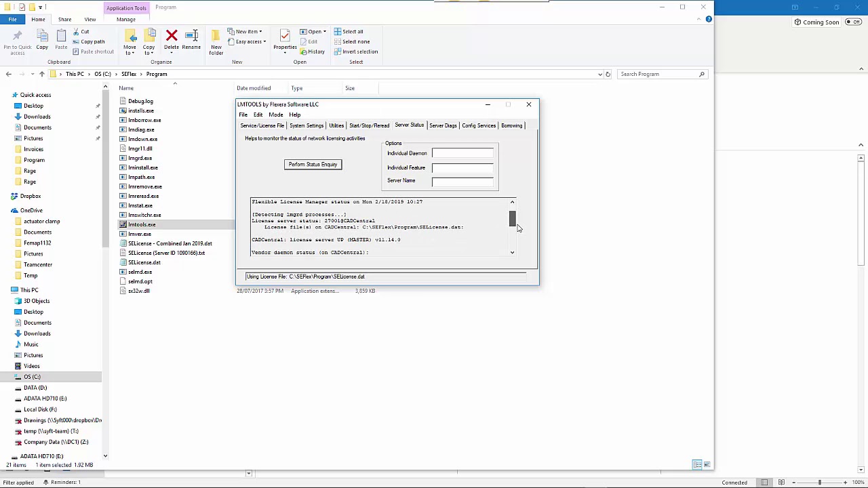The image size is (868, 488).
Task: Click the Copy icon in Clipboard group
Action: pyautogui.click(x=42, y=41)
